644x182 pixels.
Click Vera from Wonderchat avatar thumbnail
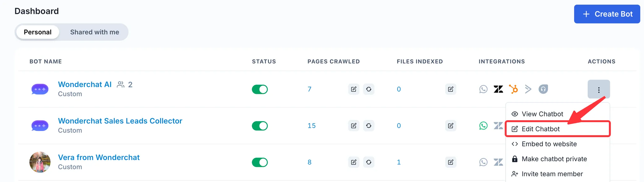pos(40,162)
